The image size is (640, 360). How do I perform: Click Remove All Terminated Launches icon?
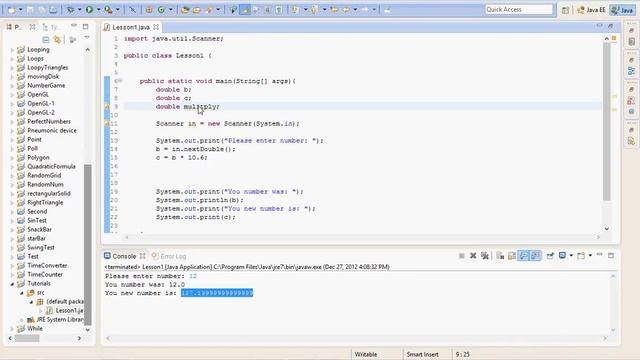click(484, 256)
